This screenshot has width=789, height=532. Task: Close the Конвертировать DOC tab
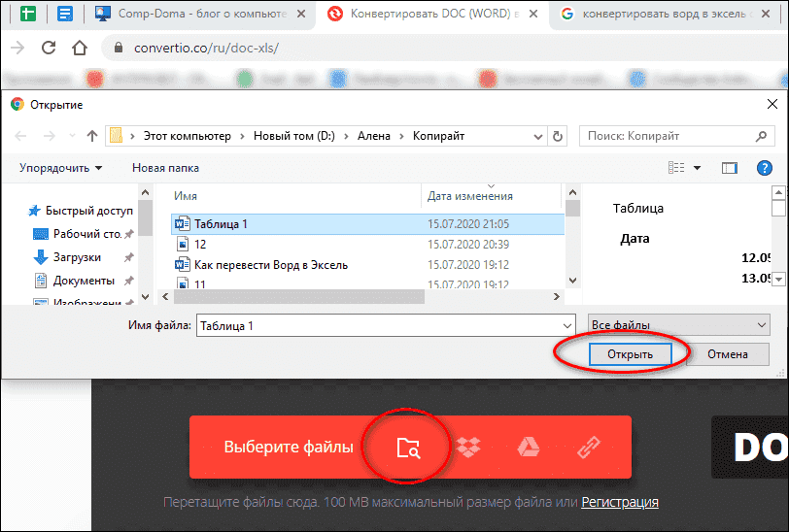(x=533, y=14)
